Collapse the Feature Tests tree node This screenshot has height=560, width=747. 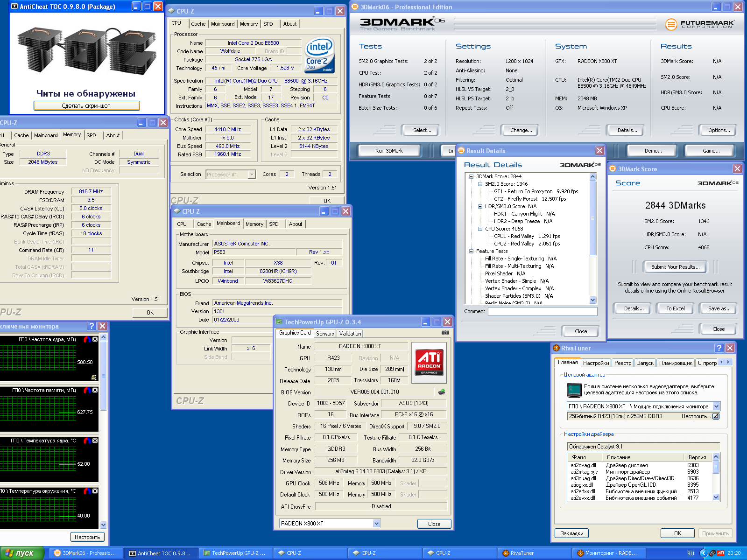pyautogui.click(x=471, y=251)
